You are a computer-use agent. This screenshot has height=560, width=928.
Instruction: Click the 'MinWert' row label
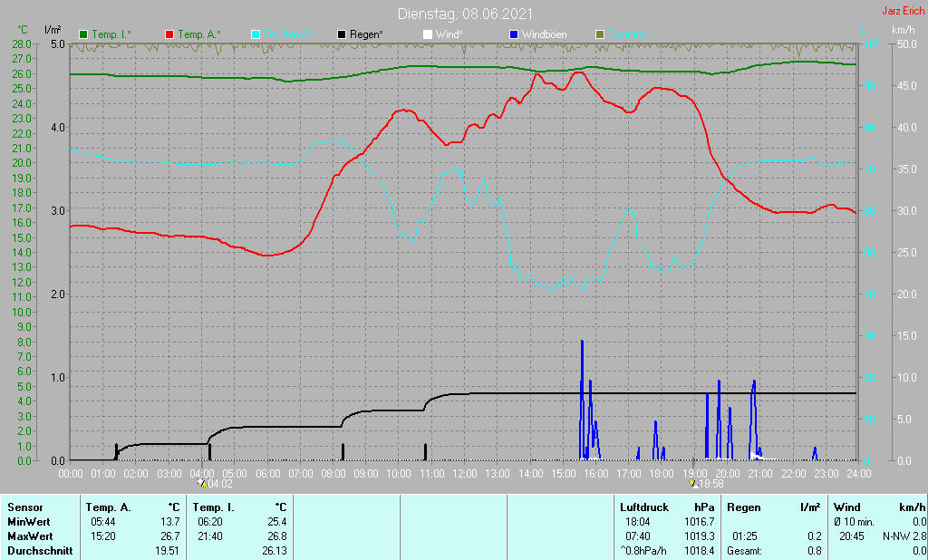tap(29, 522)
